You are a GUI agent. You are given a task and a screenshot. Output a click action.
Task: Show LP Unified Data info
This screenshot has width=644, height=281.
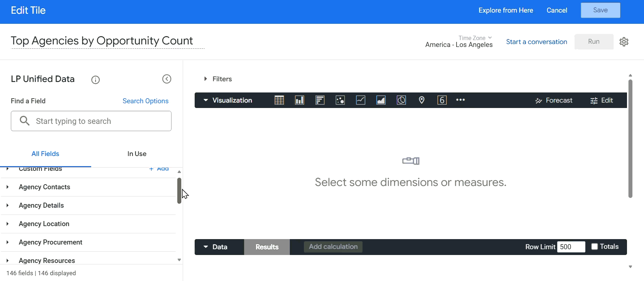point(96,80)
